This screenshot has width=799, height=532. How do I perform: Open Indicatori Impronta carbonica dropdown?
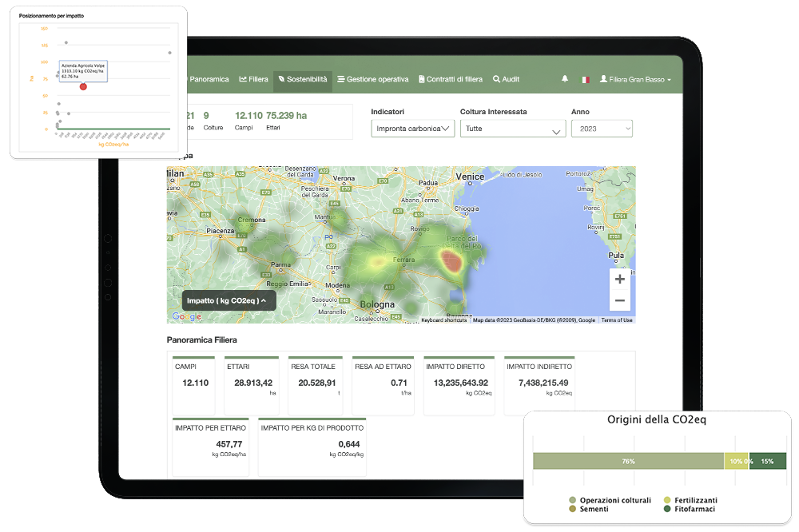(x=413, y=129)
